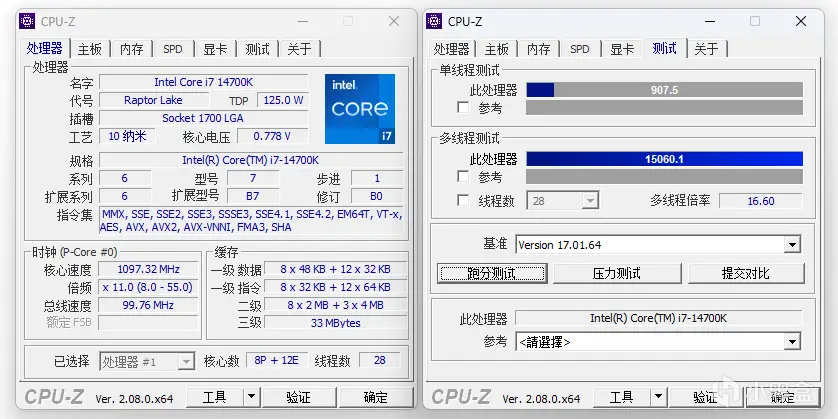
Task: Click 代号 value Raptor Lake
Action: [154, 100]
